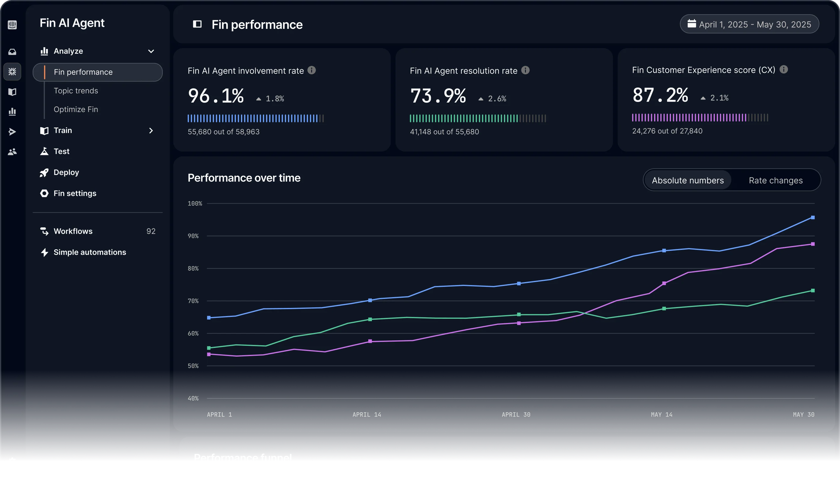This screenshot has width=840, height=504.
Task: Switch chart to Rate changes
Action: pyautogui.click(x=775, y=180)
